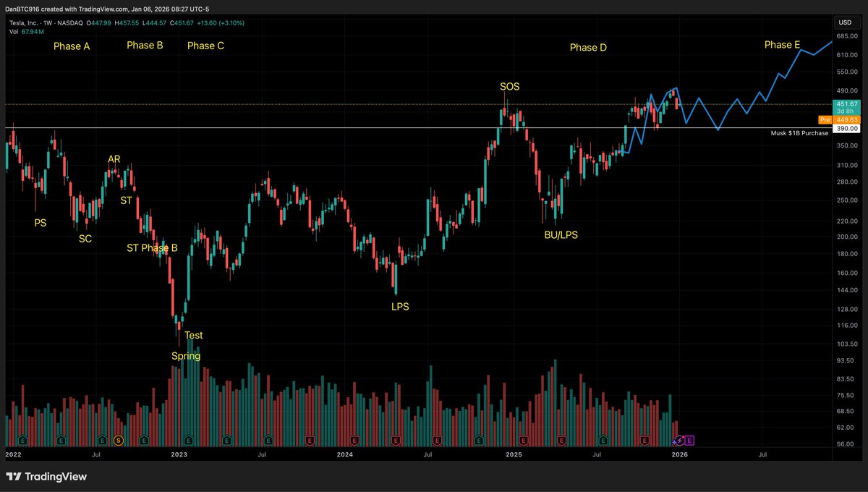Click the 220.00 value on price axis
868x492 pixels.
pyautogui.click(x=846, y=220)
